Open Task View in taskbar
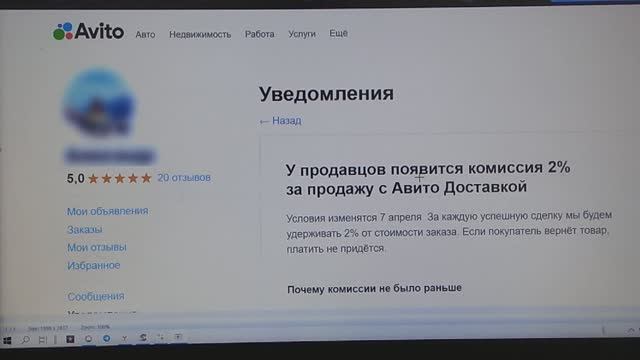The width and height of the screenshot is (640, 360). tap(42, 340)
